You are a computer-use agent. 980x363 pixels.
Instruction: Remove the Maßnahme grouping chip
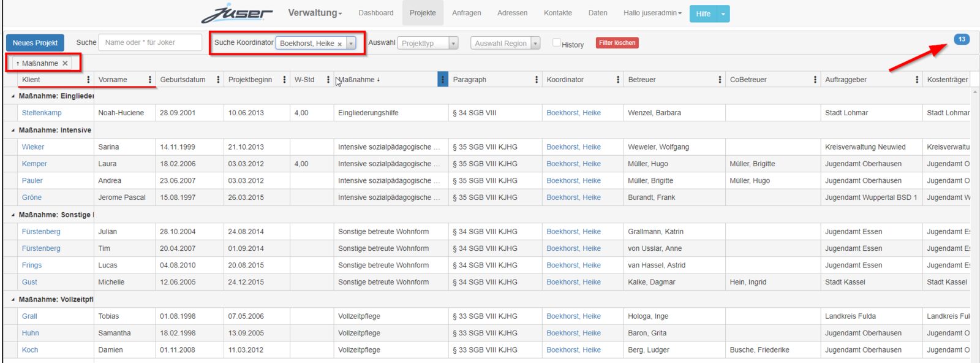(65, 63)
